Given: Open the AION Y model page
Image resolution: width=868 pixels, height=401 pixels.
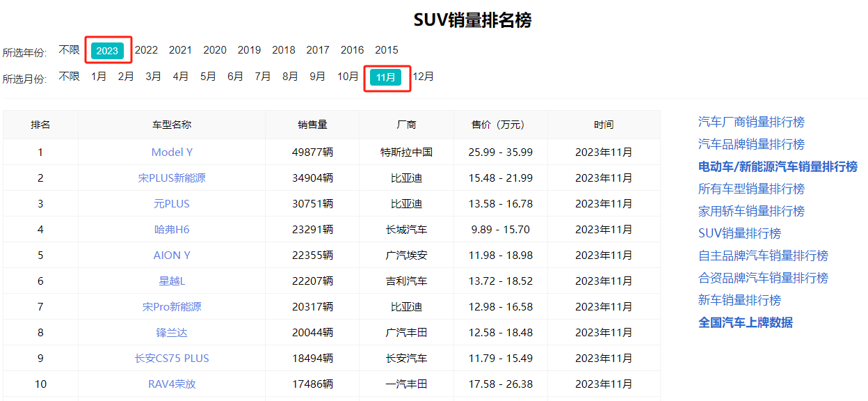Looking at the screenshot, I should [x=171, y=255].
